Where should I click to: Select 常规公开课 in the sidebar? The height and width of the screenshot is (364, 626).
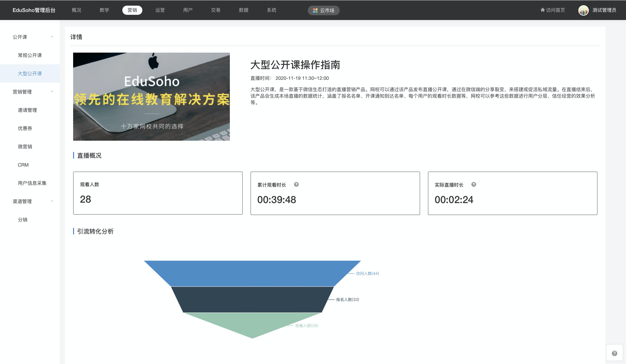(x=30, y=55)
